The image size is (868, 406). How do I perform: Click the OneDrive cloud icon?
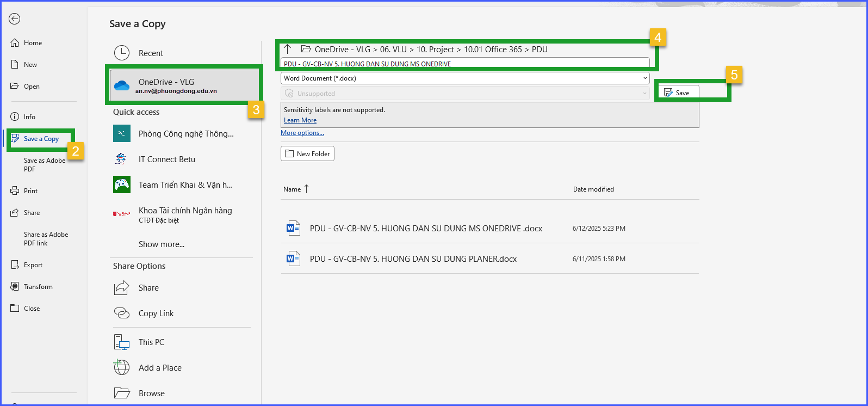click(x=122, y=86)
